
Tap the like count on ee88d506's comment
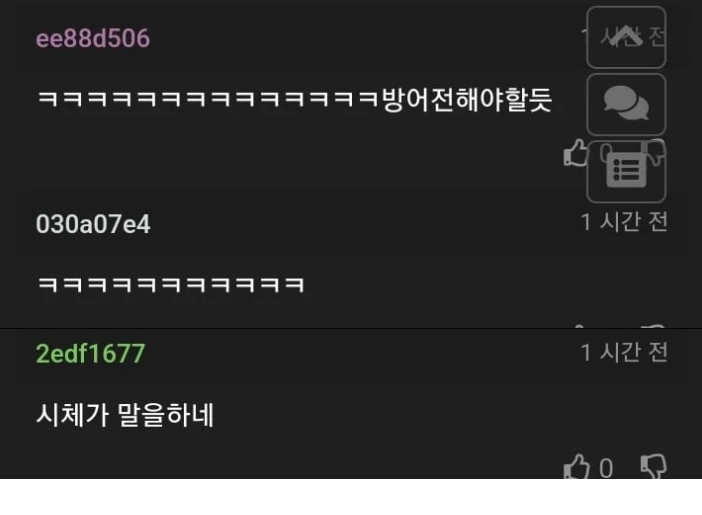pos(605,153)
